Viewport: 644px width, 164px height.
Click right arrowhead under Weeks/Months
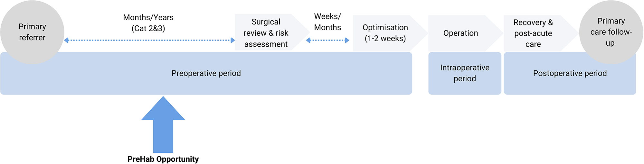pyautogui.click(x=347, y=40)
